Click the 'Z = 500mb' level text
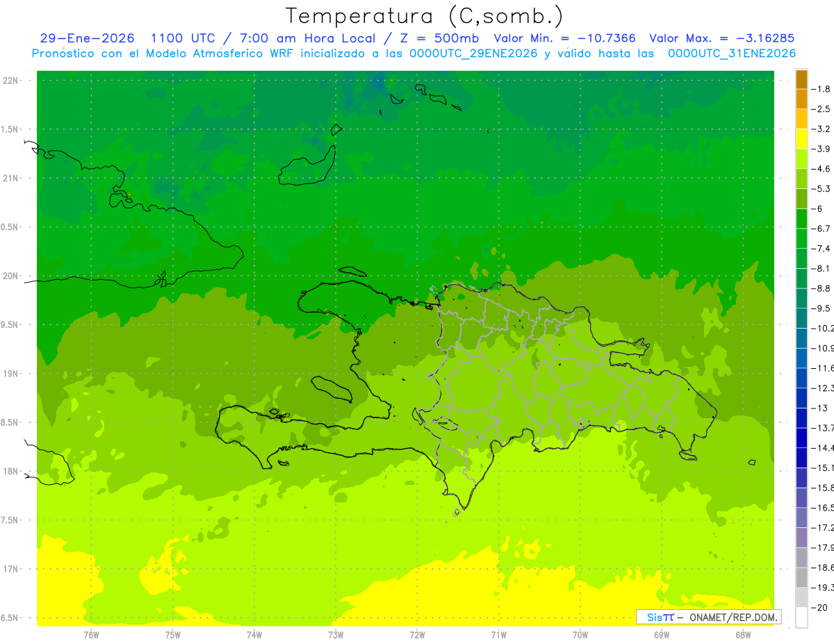 (x=439, y=38)
